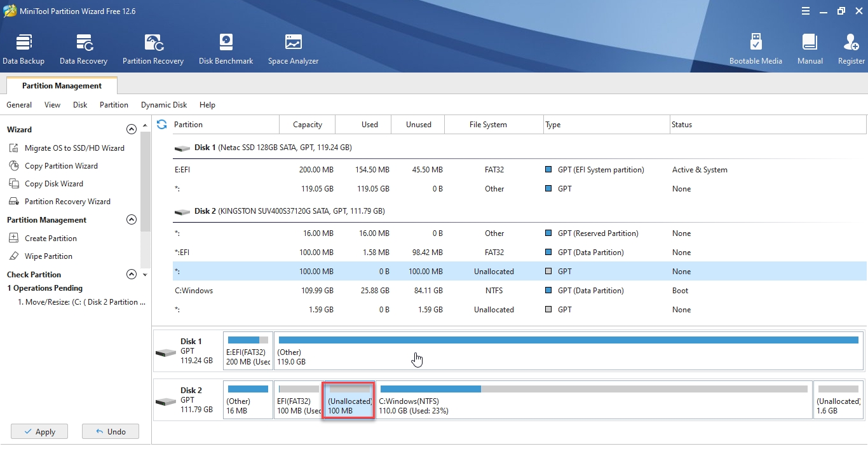Click the sidebar scroll-down arrow
This screenshot has width=868, height=458.
145,275
